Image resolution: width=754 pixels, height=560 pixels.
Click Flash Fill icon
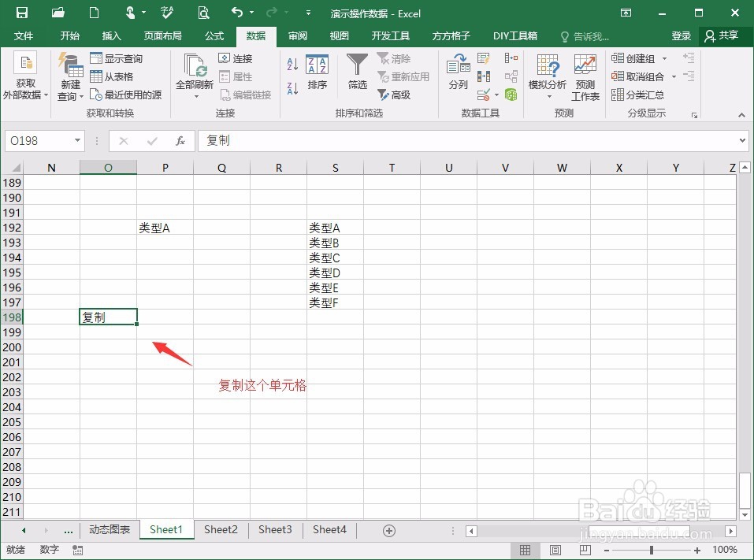click(x=484, y=58)
